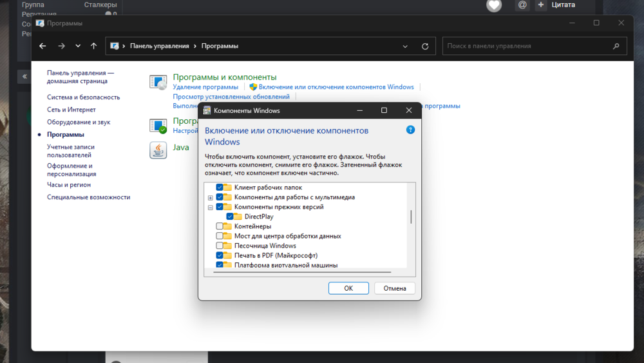
Task: Click the @ mention icon in the background page
Action: click(522, 5)
